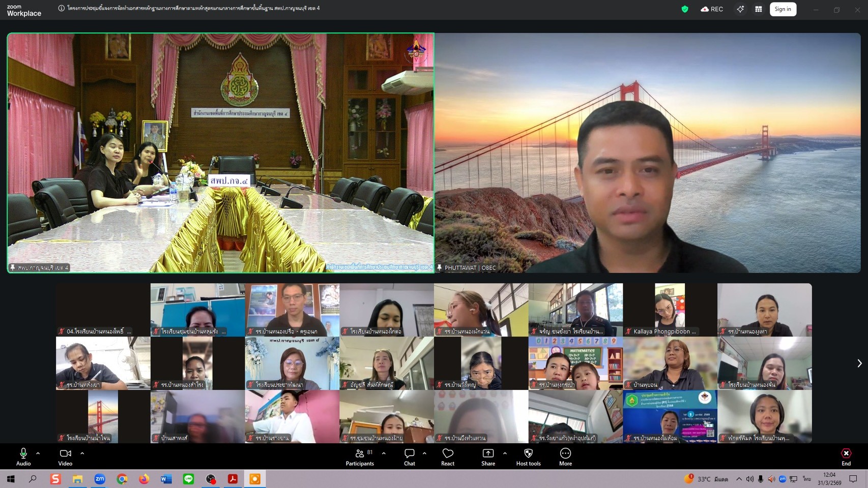868x488 pixels.
Task: Open the Chat panel
Action: [409, 456]
